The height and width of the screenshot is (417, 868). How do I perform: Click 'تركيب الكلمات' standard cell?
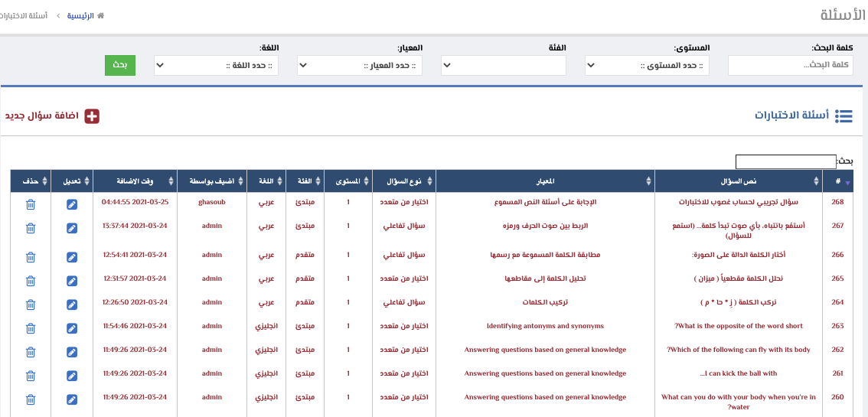[545, 302]
